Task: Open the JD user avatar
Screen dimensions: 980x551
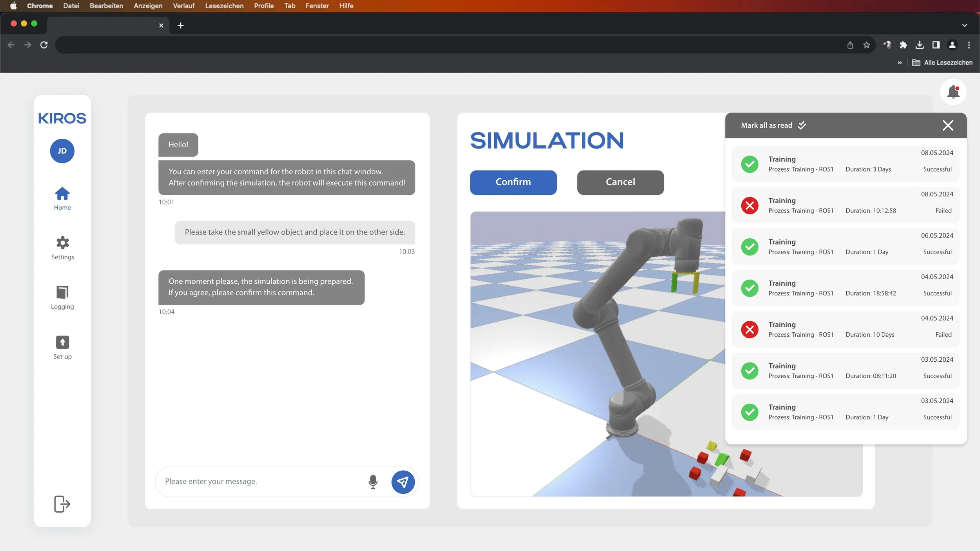Action: click(62, 151)
